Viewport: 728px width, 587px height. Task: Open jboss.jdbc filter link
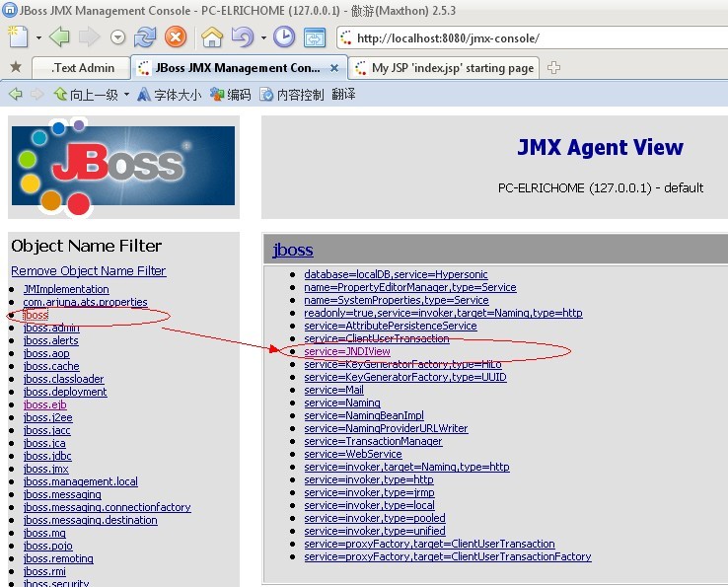point(47,456)
